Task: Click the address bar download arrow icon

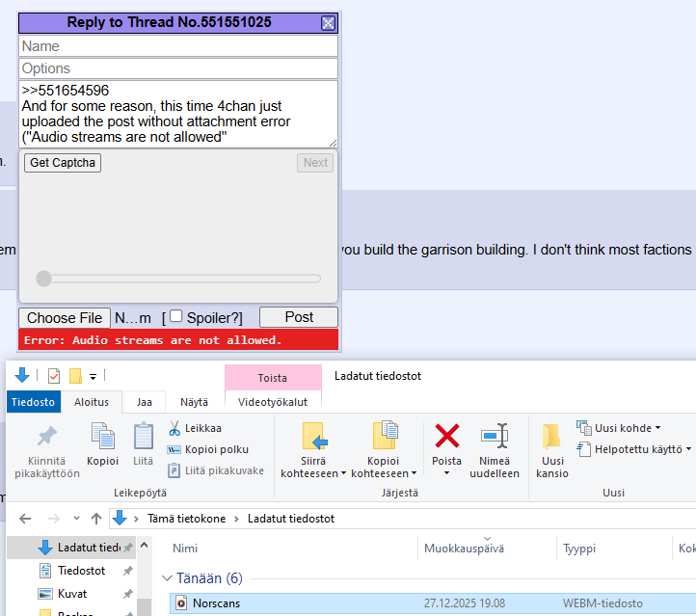Action: point(120,518)
